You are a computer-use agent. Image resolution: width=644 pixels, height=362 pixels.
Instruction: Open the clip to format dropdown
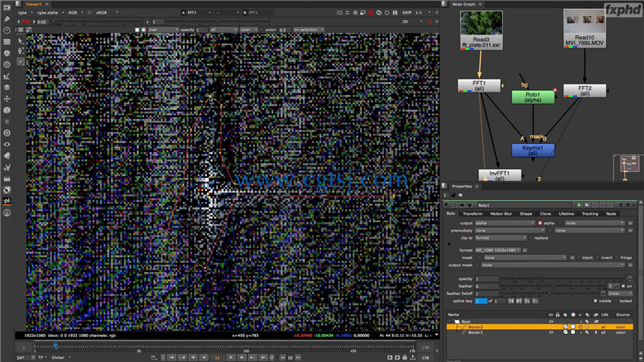tap(501, 237)
